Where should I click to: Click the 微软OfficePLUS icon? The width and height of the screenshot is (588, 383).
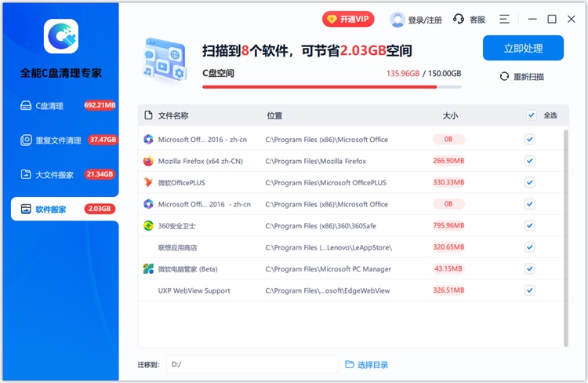point(148,183)
